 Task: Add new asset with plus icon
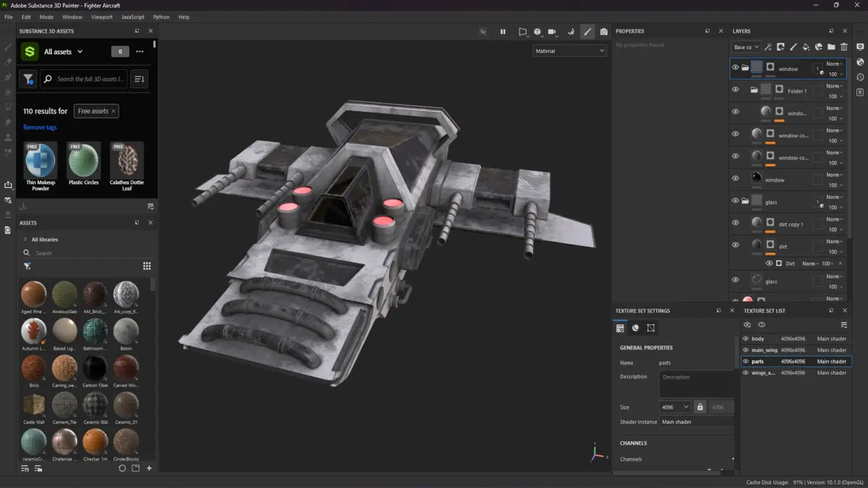149,468
